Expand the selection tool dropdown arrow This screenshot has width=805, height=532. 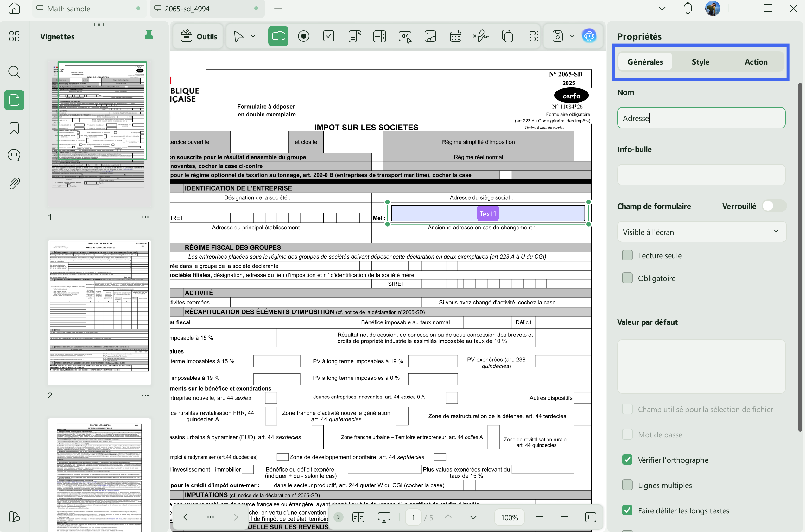point(253,36)
